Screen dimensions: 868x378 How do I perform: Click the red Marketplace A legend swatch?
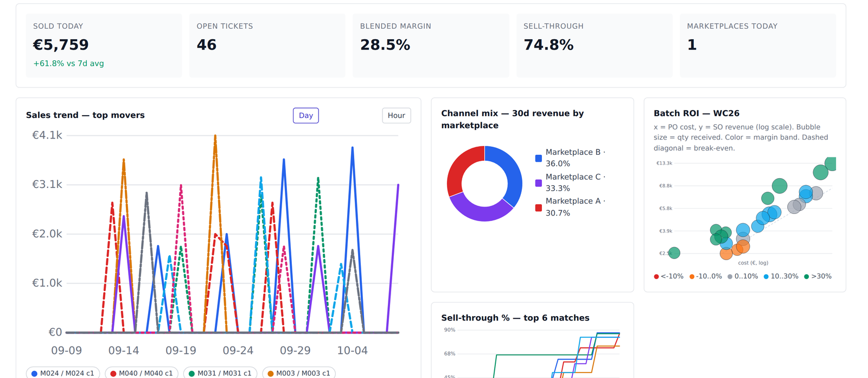[538, 207]
